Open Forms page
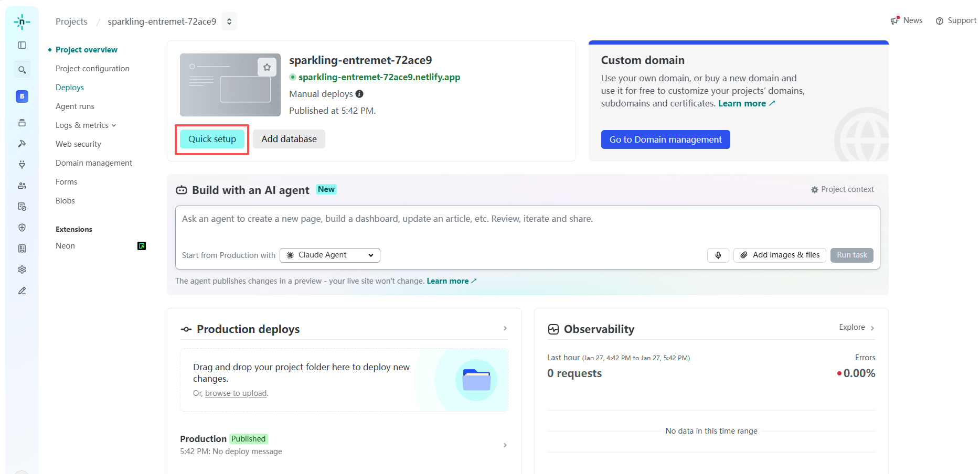The height and width of the screenshot is (474, 980). click(66, 182)
